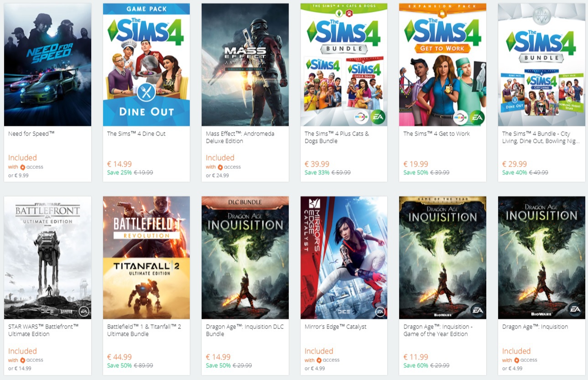The width and height of the screenshot is (588, 380).
Task: Click The Sims 4 Get to Work cover
Action: coord(442,65)
